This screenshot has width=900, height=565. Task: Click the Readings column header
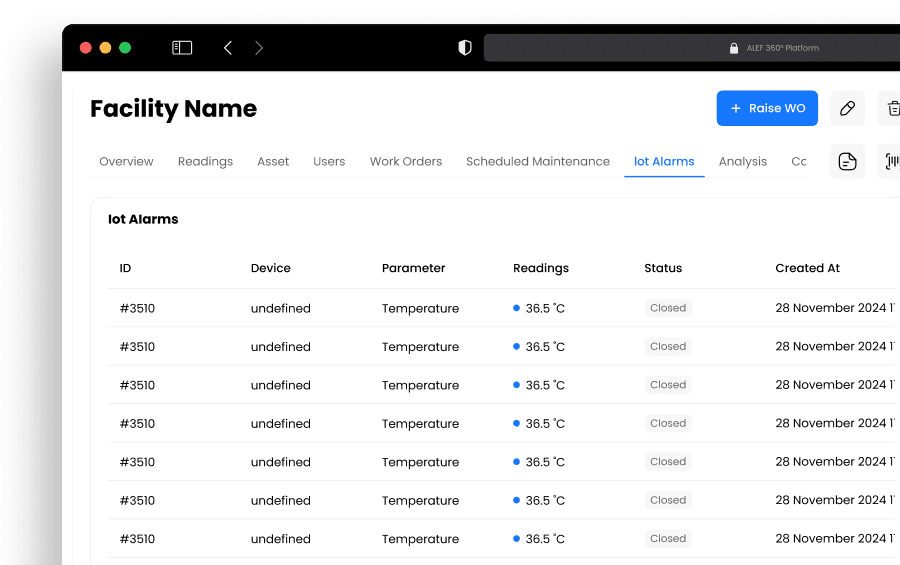tap(541, 268)
